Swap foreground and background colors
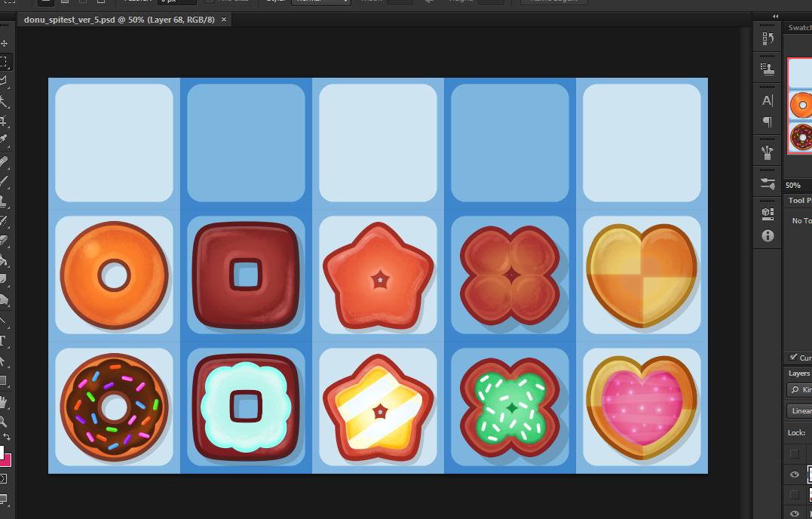Image resolution: width=812 pixels, height=519 pixels. (7, 438)
